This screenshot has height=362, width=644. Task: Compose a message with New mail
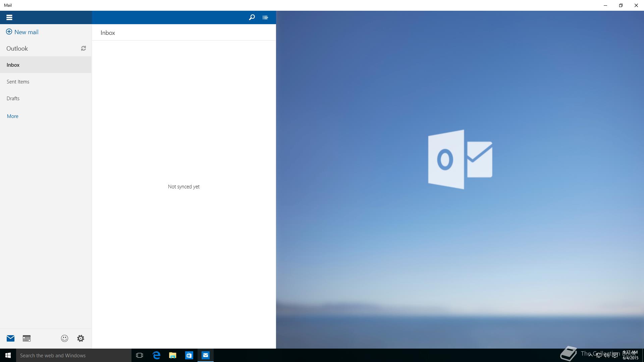pos(22,32)
